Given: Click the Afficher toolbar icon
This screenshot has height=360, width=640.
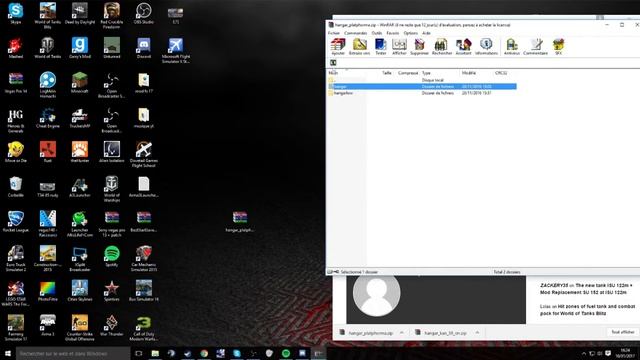Looking at the screenshot, I should point(399,47).
